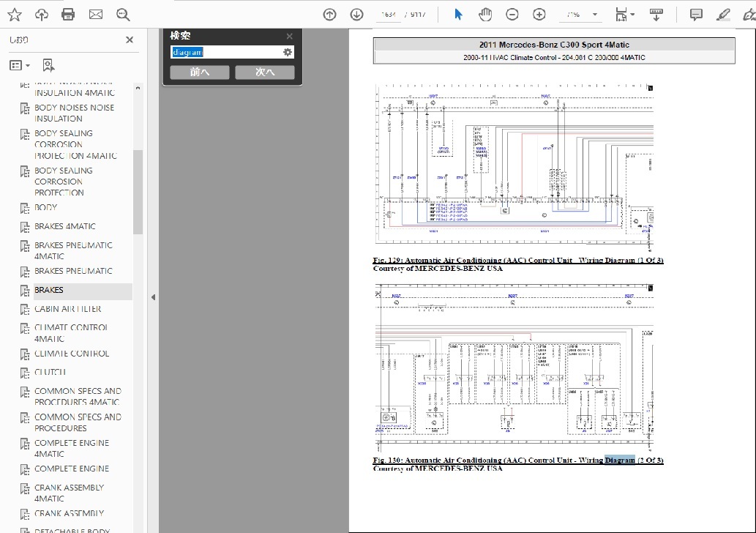Click bookmark icon beside BRAKES PNEUMATIC
Image resolution: width=756 pixels, height=533 pixels.
[25, 272]
